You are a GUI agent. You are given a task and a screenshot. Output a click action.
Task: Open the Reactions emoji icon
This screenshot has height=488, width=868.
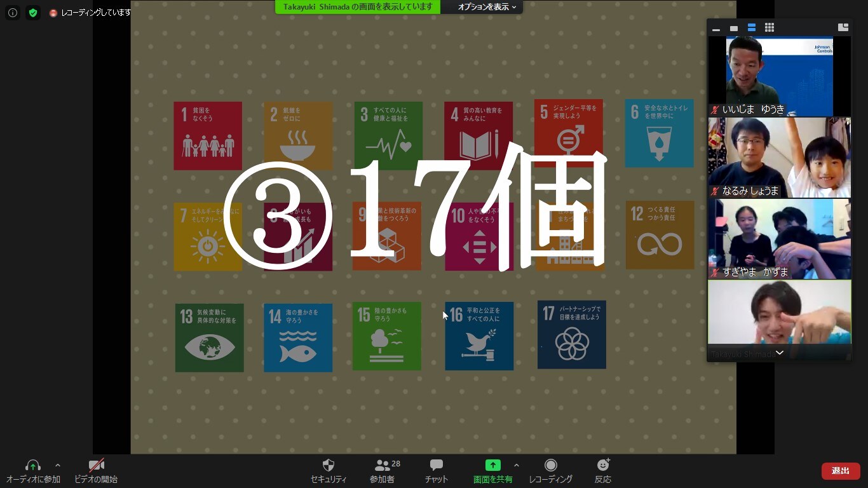pyautogui.click(x=603, y=466)
